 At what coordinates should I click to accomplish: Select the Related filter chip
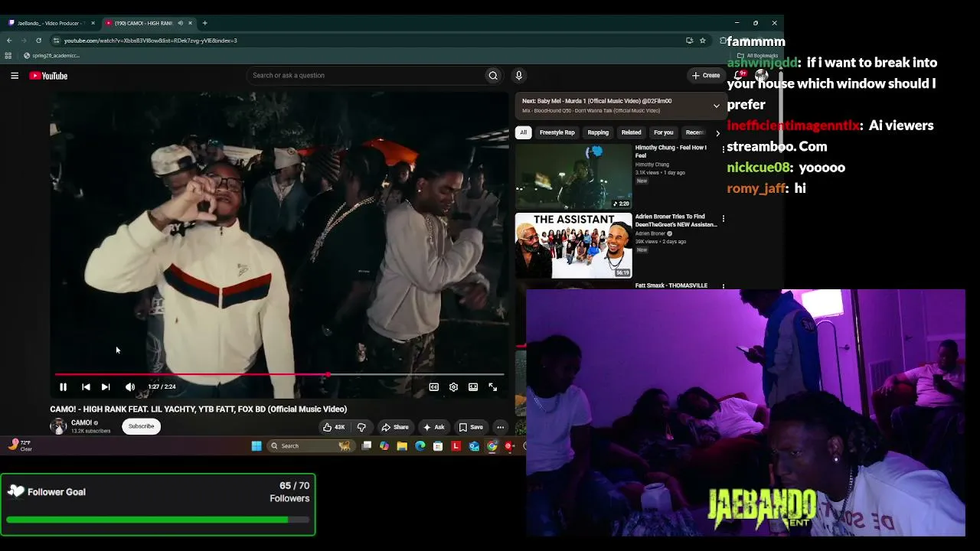click(x=631, y=132)
